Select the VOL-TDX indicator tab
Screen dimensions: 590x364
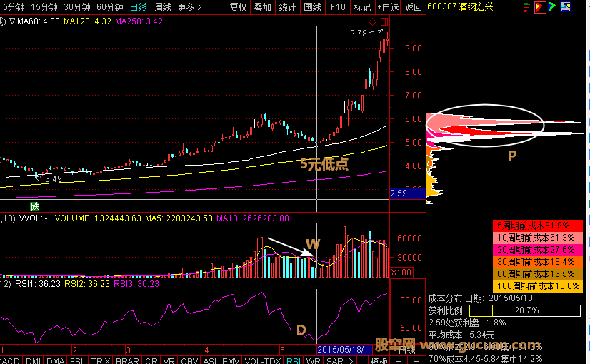(x=263, y=360)
